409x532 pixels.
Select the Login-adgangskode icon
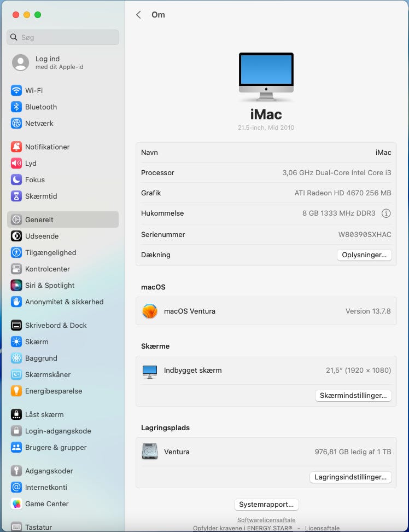pos(16,431)
